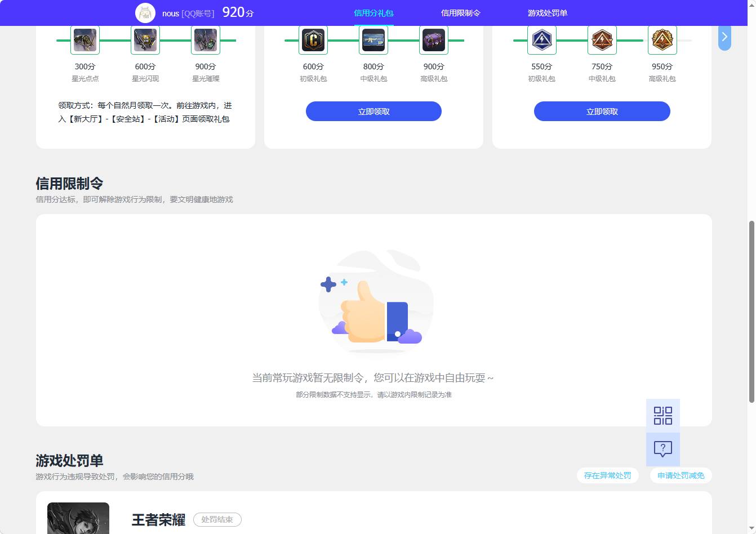Click 立即领取 under the 600分 gift card
The image size is (756, 534).
pyautogui.click(x=373, y=112)
